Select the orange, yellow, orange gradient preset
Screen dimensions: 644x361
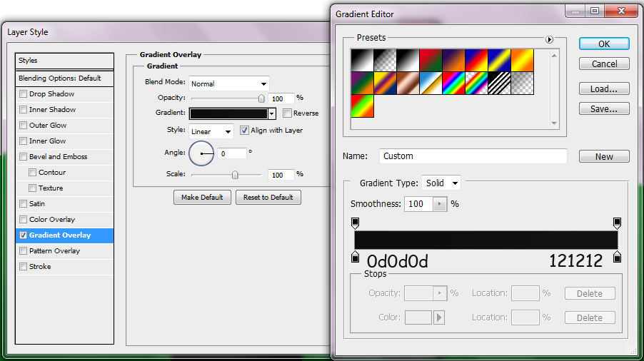523,61
